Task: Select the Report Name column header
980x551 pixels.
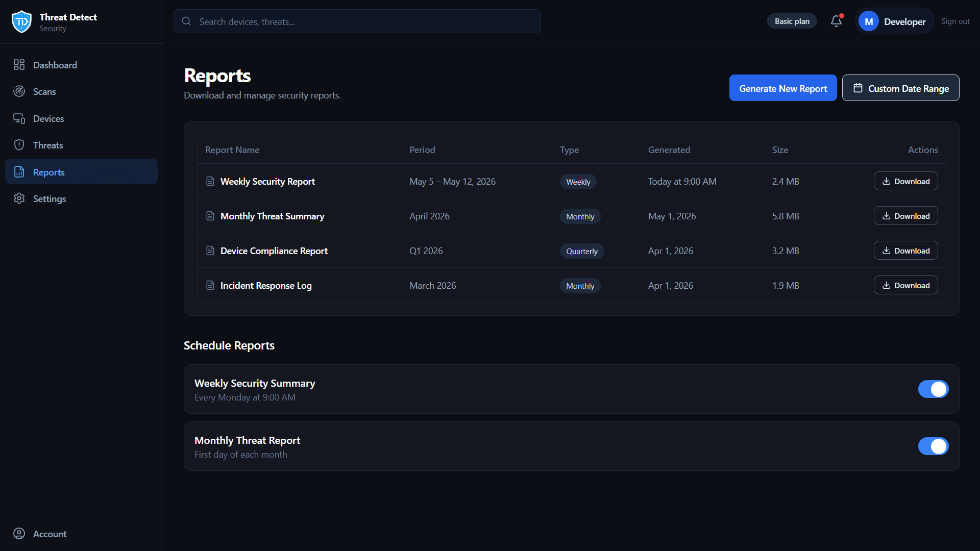Action: (232, 149)
